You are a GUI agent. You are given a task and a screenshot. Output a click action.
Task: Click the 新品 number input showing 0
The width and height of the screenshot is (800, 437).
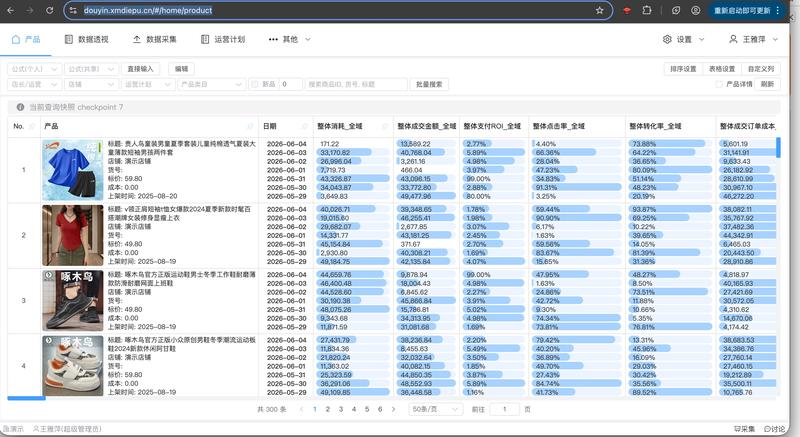290,84
